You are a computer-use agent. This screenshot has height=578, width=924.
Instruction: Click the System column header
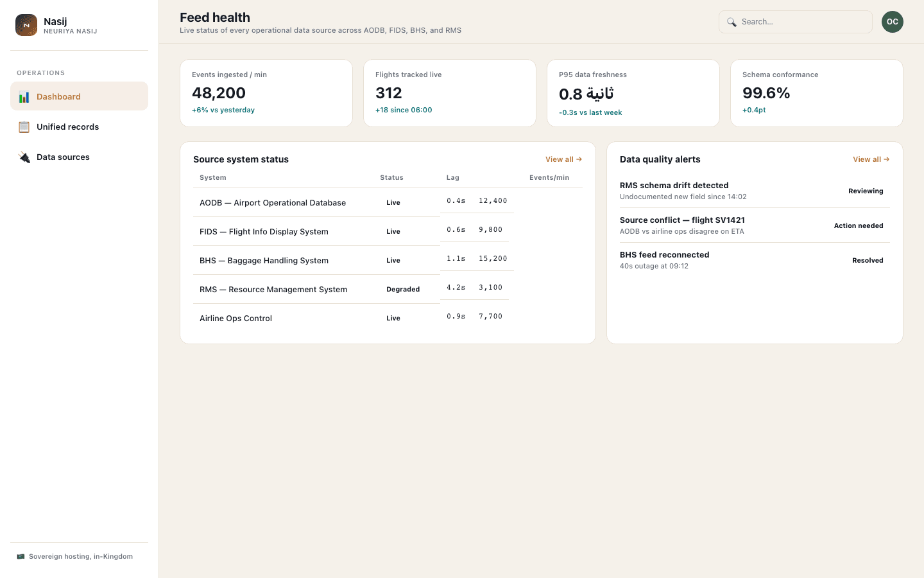click(213, 178)
